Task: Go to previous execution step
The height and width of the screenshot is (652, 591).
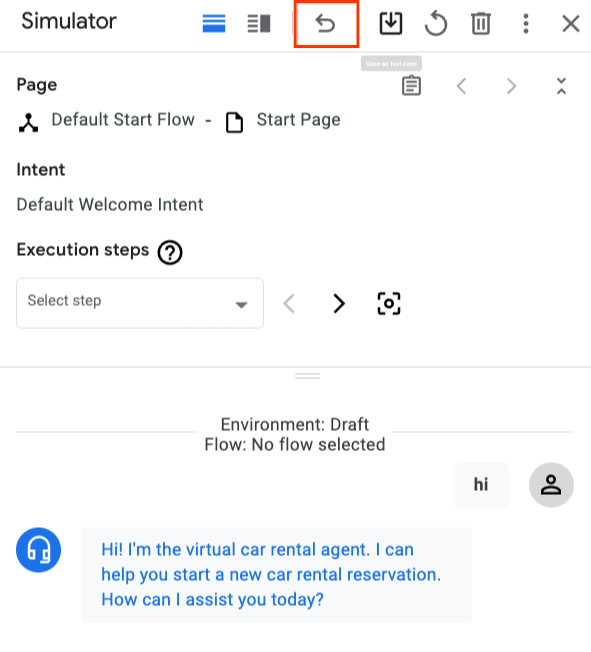Action: click(289, 303)
